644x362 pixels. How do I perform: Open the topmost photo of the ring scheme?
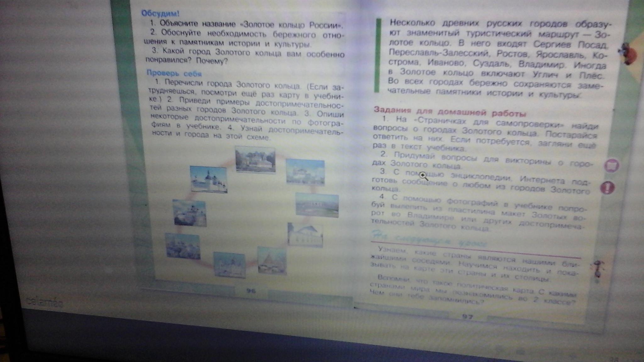coord(255,160)
